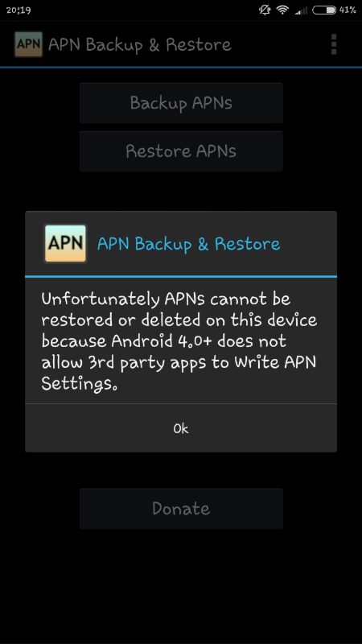Click the blue dialog title APN Backup & Restore

[189, 244]
